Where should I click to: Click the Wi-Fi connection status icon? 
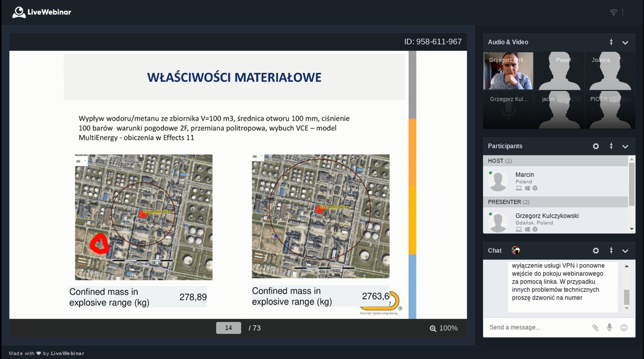(613, 12)
